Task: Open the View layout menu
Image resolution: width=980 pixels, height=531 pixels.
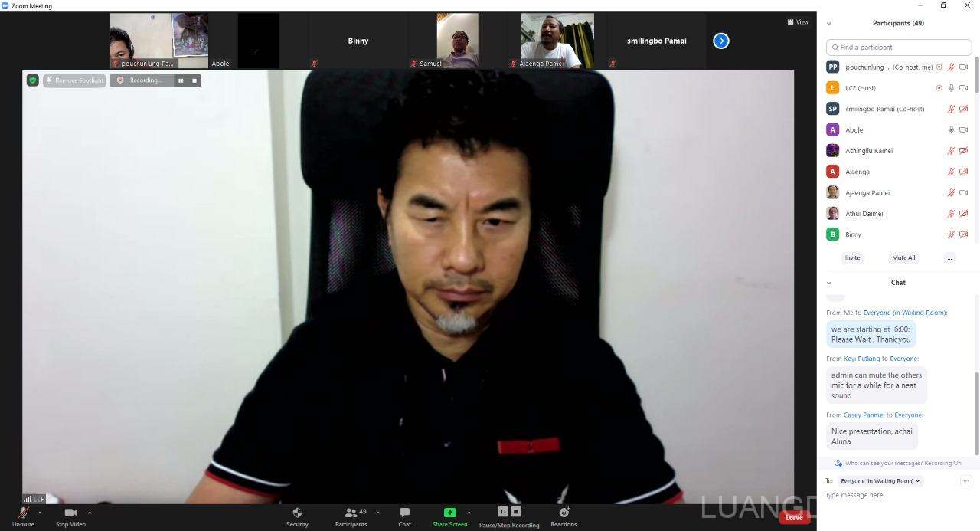Action: (x=798, y=22)
